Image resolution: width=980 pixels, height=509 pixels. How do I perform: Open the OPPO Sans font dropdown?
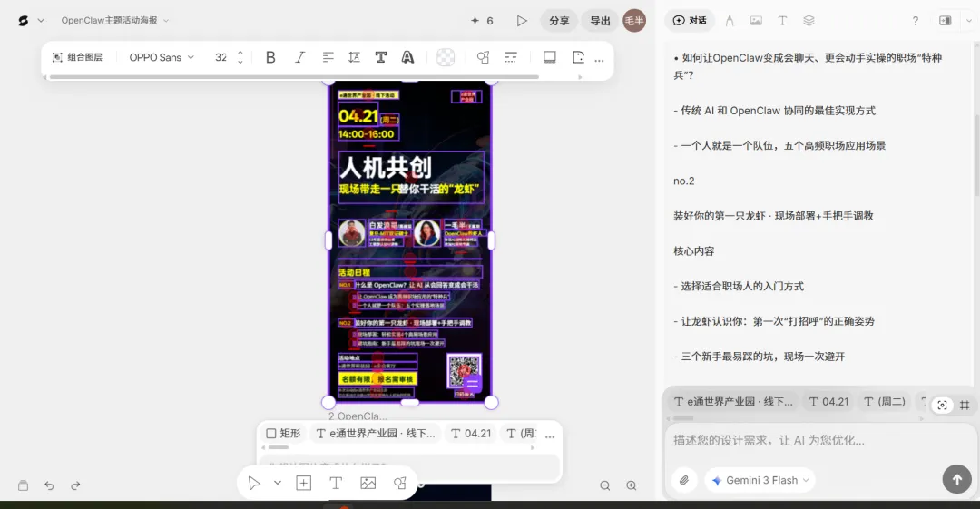(x=162, y=57)
